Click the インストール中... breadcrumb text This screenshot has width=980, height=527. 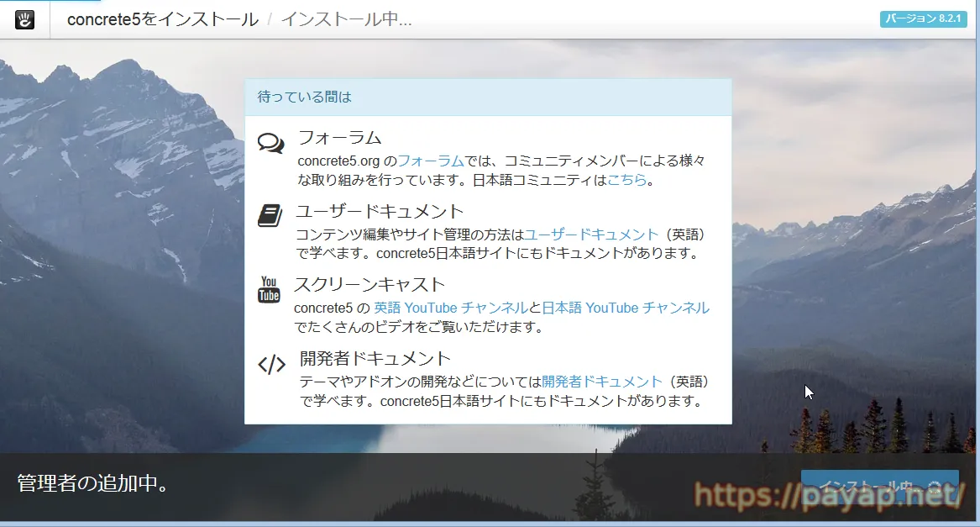[346, 19]
